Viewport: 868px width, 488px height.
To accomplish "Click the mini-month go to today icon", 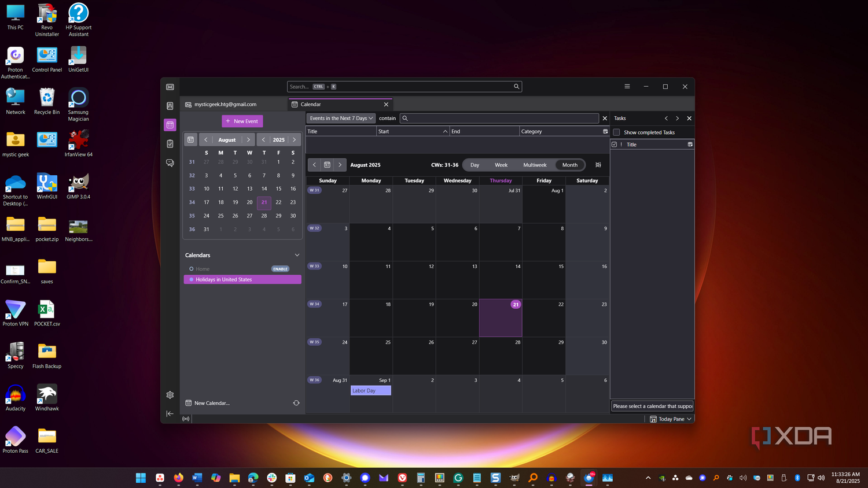I will pyautogui.click(x=191, y=140).
